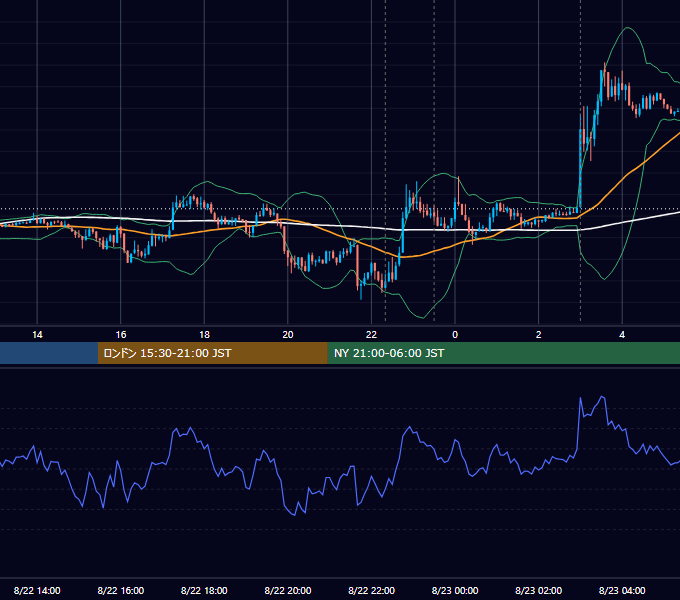Click the 8/22 22:00 date label

click(371, 590)
